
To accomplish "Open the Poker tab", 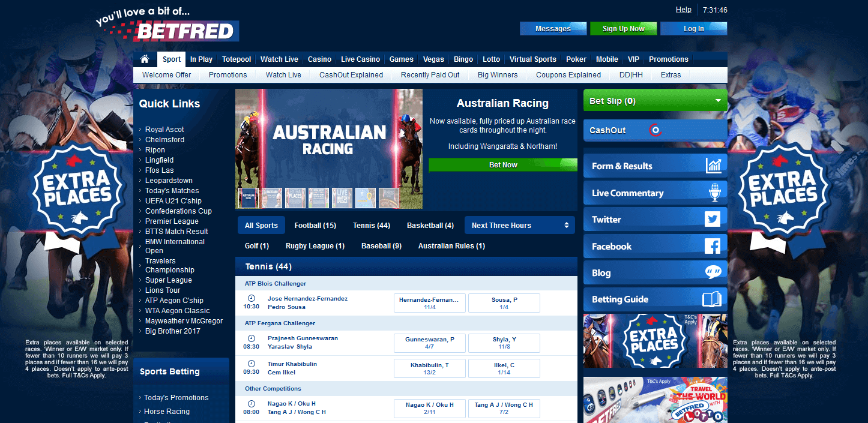I will (x=576, y=59).
